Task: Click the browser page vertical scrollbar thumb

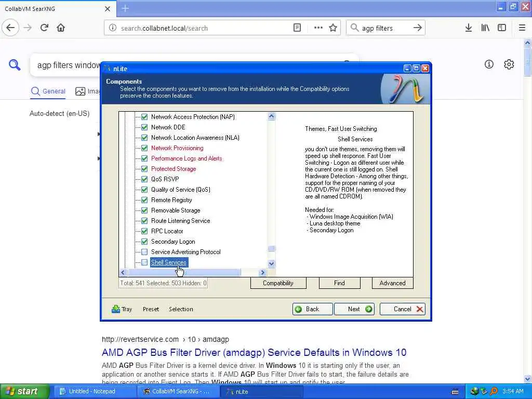Action: [x=527, y=62]
